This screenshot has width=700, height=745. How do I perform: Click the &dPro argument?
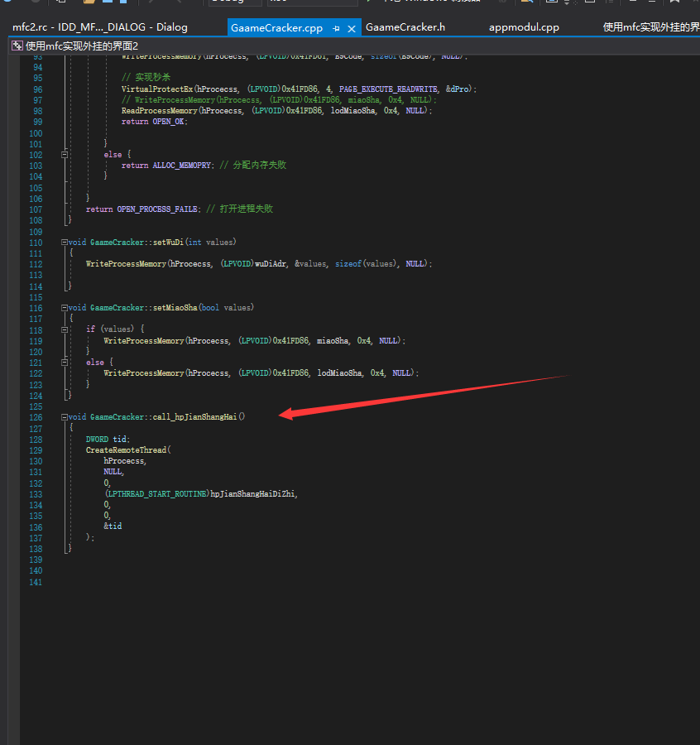pos(458,89)
